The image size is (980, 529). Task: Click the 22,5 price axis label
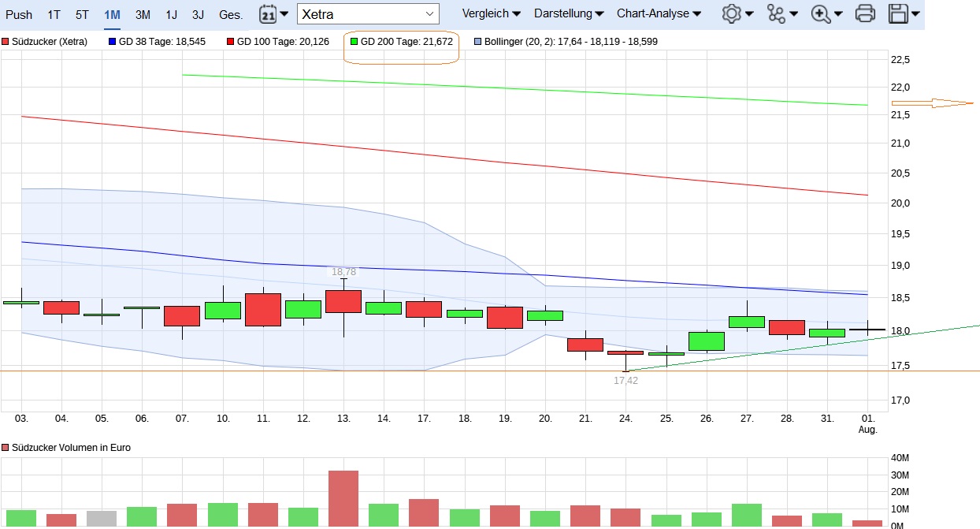point(900,60)
